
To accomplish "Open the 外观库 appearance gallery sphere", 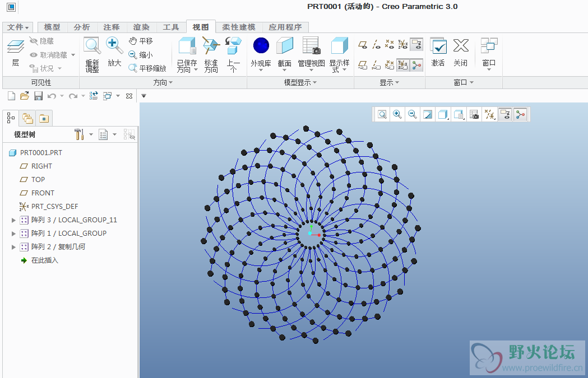I will [261, 46].
